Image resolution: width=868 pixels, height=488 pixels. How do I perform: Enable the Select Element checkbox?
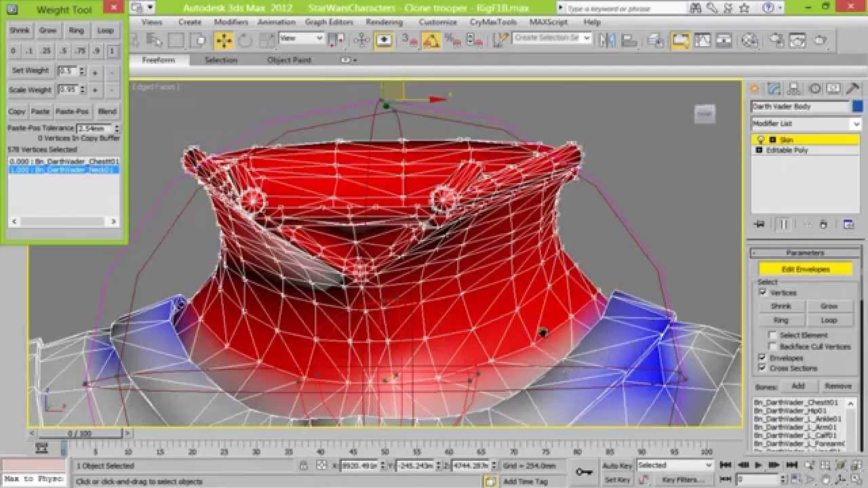772,335
